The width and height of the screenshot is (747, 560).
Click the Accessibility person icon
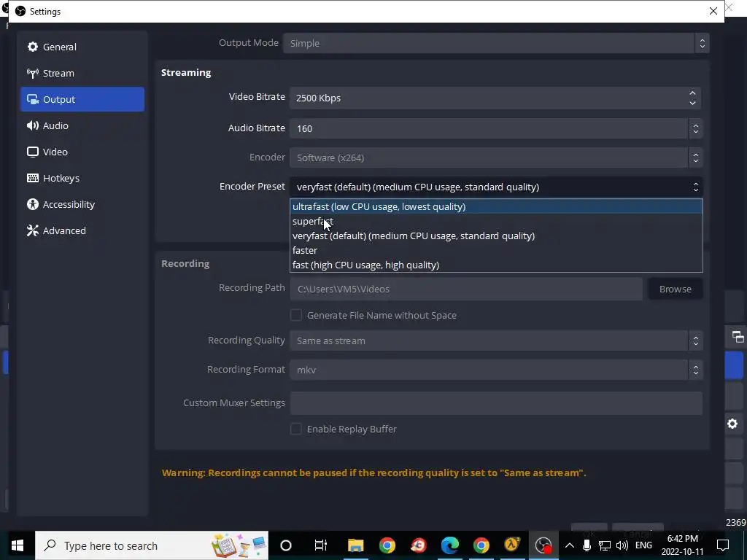tap(32, 204)
